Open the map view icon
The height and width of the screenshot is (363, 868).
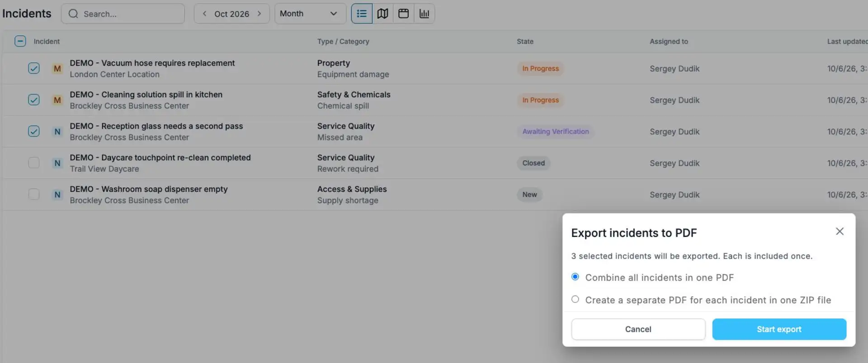point(383,14)
